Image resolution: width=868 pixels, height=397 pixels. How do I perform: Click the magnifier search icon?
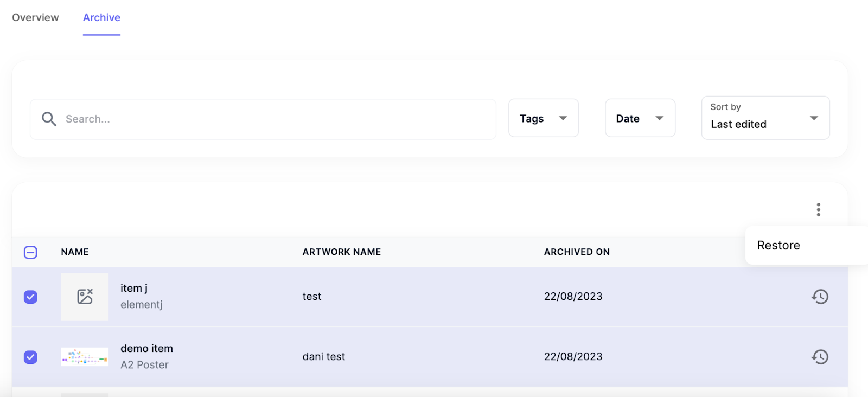click(49, 119)
